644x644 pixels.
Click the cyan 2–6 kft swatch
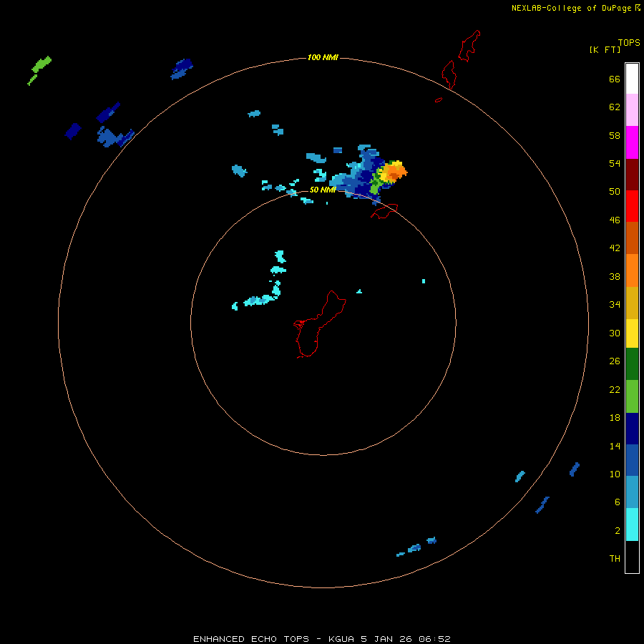coord(632,525)
